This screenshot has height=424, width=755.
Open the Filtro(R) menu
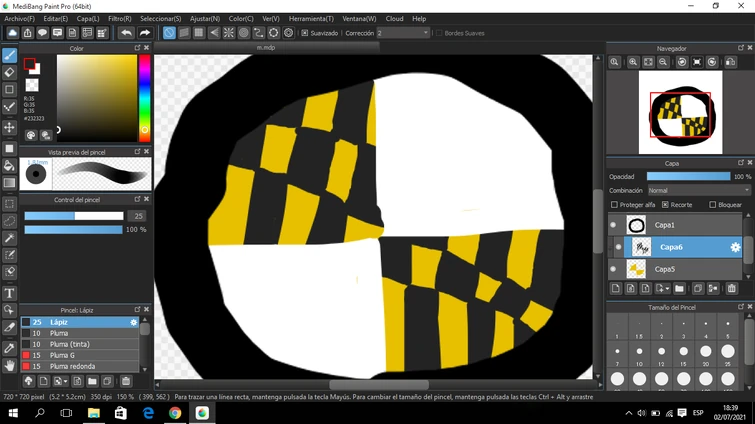119,18
